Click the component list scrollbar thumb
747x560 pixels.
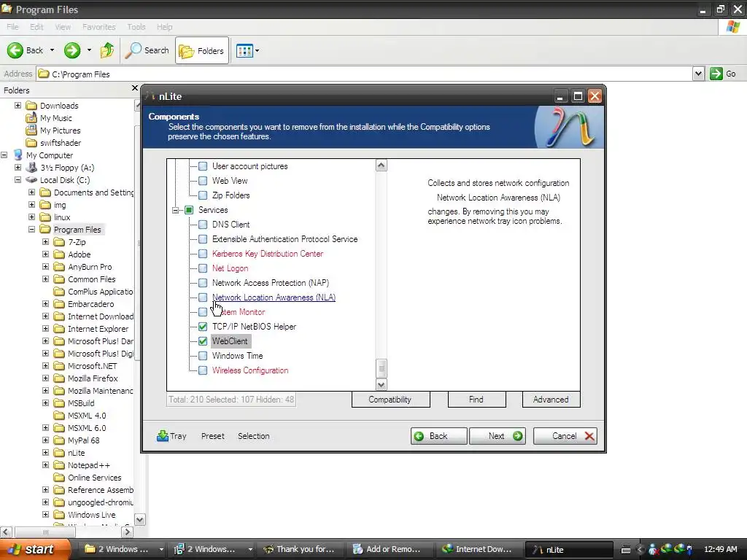[381, 368]
